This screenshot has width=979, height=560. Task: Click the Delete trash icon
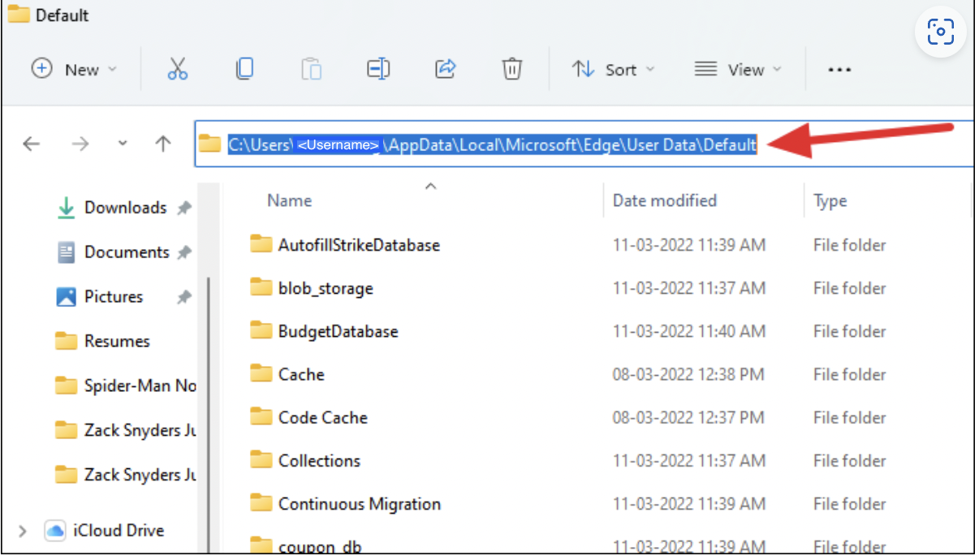511,69
